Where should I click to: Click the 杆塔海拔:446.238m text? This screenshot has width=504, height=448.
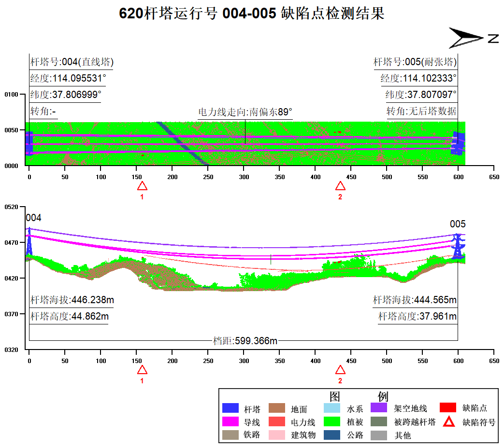72,300
